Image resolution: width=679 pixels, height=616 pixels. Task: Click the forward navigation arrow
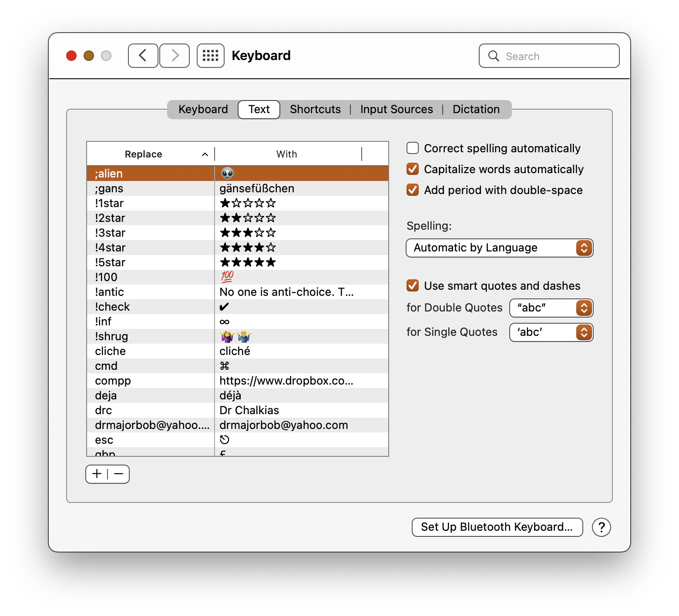point(175,56)
